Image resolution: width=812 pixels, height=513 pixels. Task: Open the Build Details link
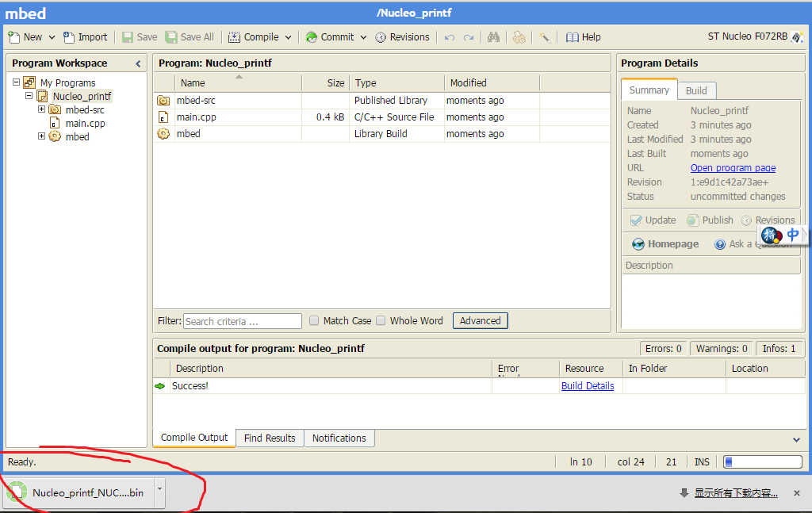(588, 385)
